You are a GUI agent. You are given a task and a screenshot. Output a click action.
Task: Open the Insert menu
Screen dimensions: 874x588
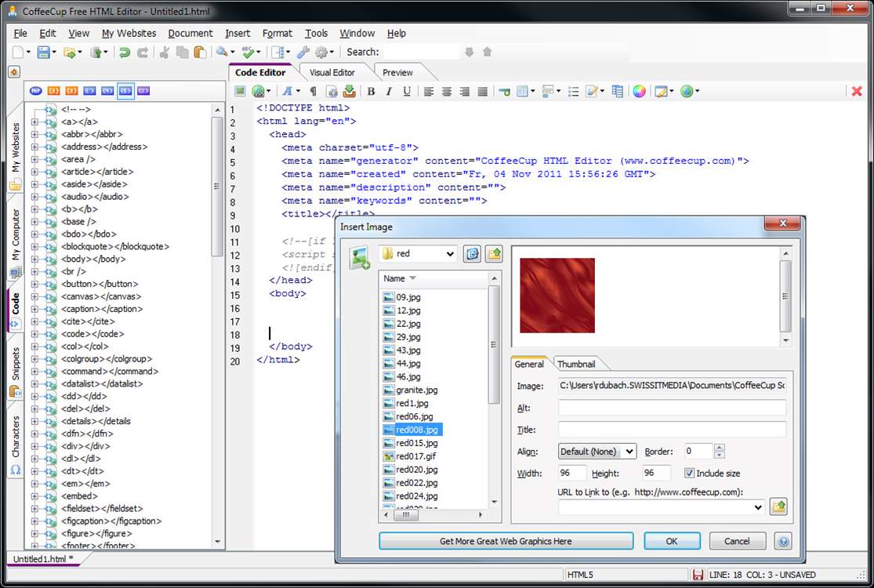click(238, 34)
